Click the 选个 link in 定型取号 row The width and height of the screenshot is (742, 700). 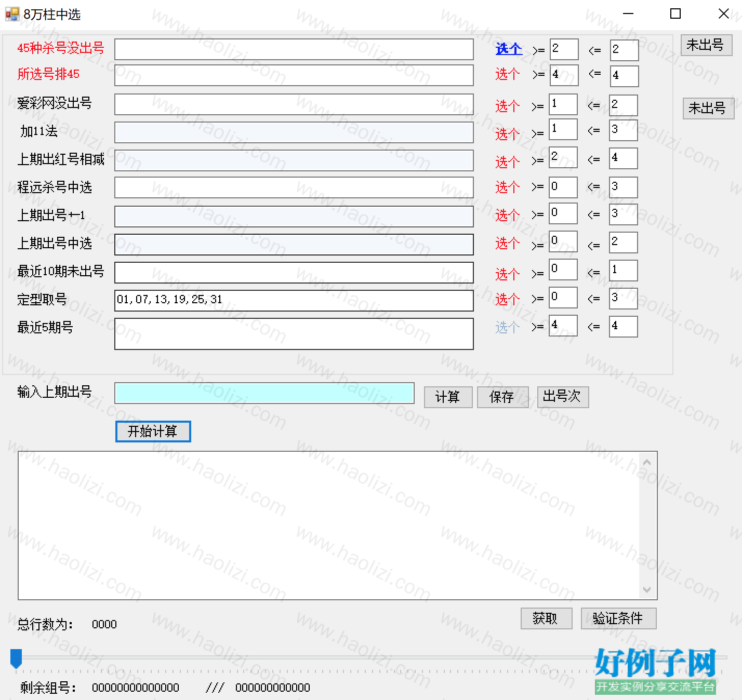tap(508, 300)
